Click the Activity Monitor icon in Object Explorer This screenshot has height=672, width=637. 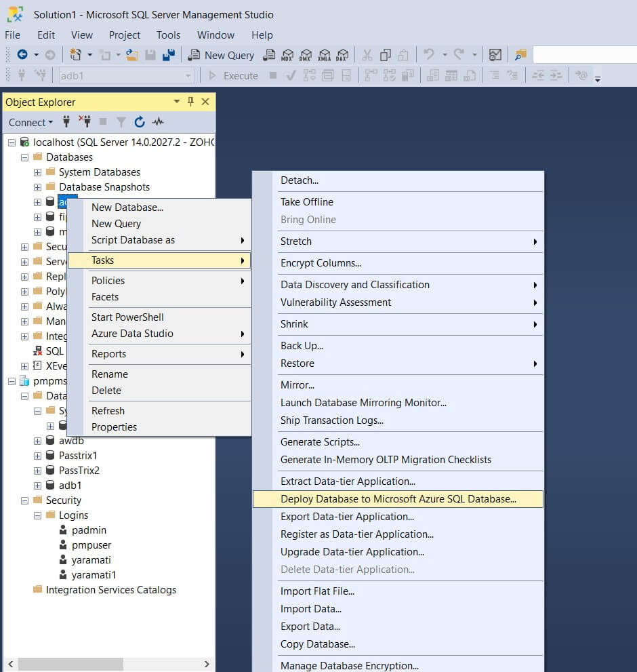coord(158,122)
